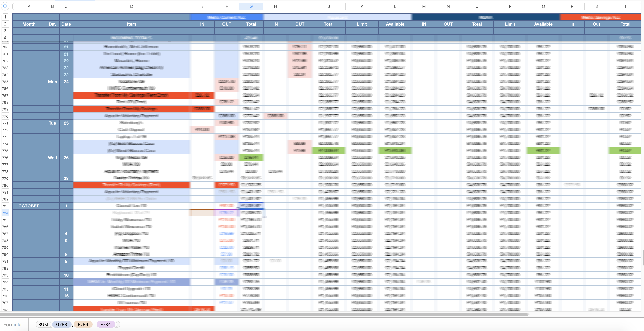This screenshot has height=331, width=644.
Task: Click the Formula label in the bar
Action: [12, 325]
